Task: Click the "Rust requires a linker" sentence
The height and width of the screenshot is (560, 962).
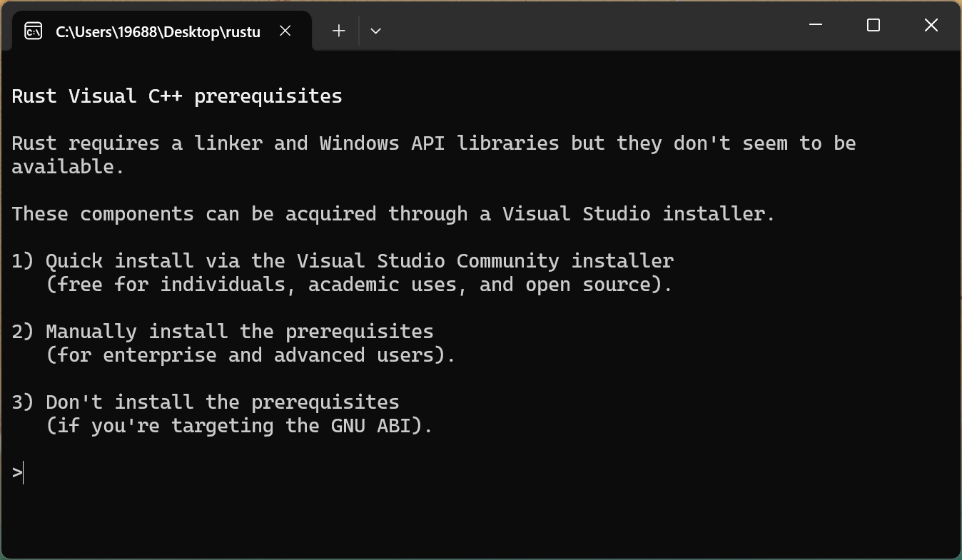Action: pos(433,143)
